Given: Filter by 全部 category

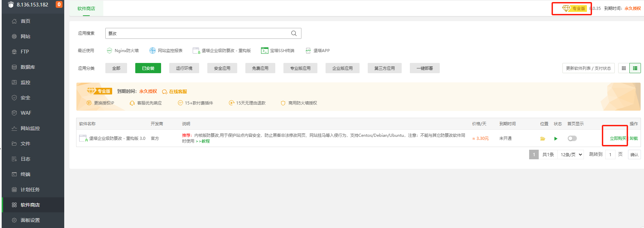Looking at the screenshot, I should click(x=116, y=68).
